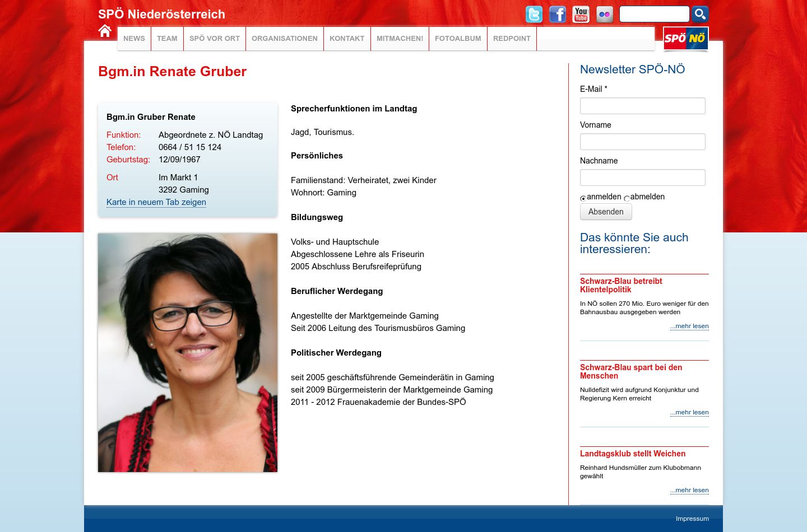Click phone number 0664 / 51 15 124

coord(190,147)
